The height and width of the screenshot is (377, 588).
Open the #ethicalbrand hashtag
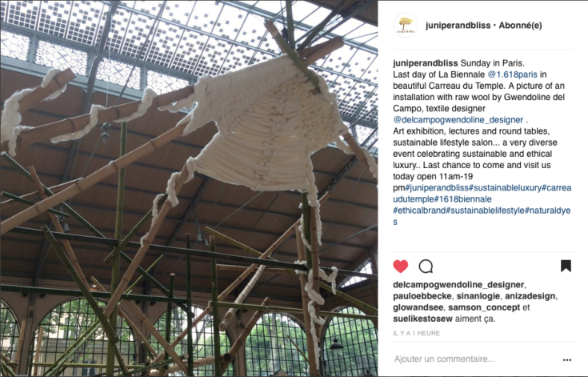click(x=419, y=211)
